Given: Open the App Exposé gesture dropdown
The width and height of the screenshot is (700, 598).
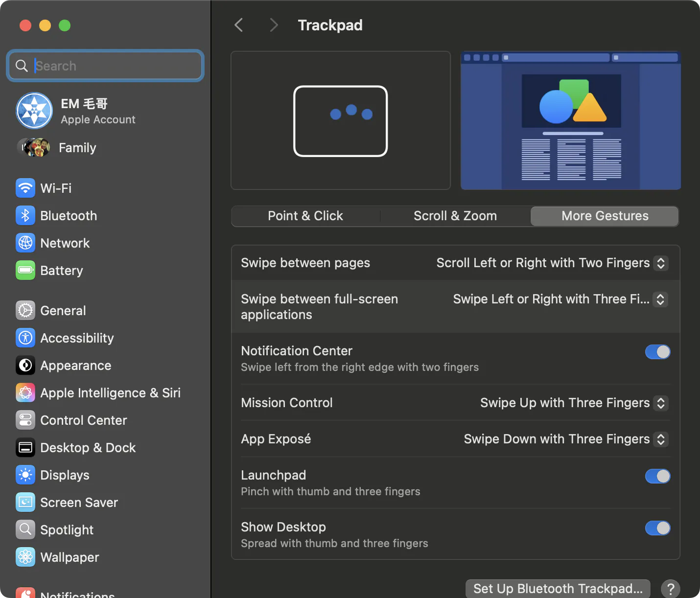Looking at the screenshot, I should [566, 439].
